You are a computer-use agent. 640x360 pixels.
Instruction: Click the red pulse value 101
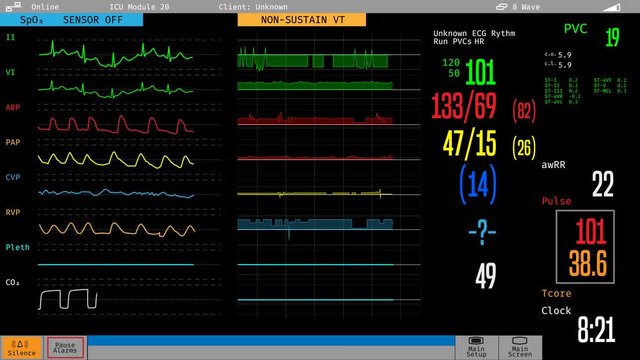click(x=591, y=231)
